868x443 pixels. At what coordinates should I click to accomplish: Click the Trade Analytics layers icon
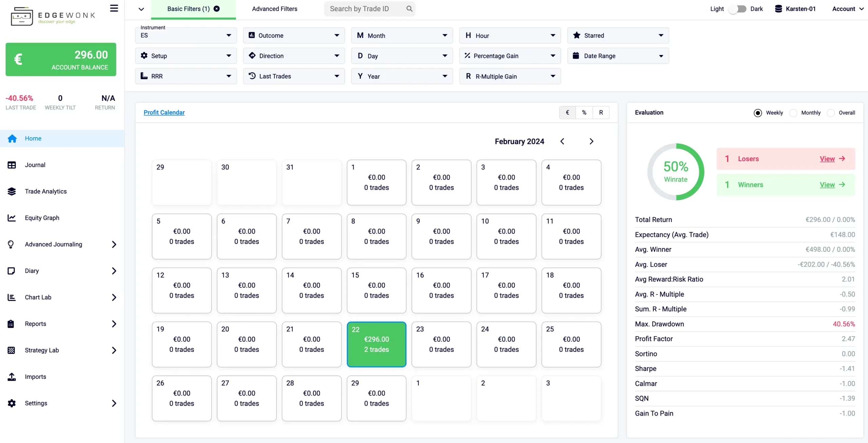(x=12, y=191)
